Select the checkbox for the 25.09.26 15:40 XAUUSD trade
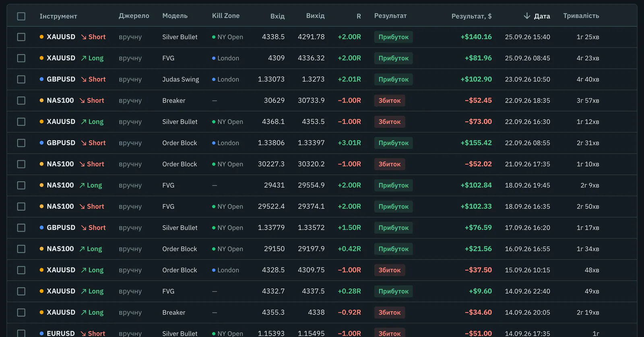The height and width of the screenshot is (337, 644). (21, 37)
